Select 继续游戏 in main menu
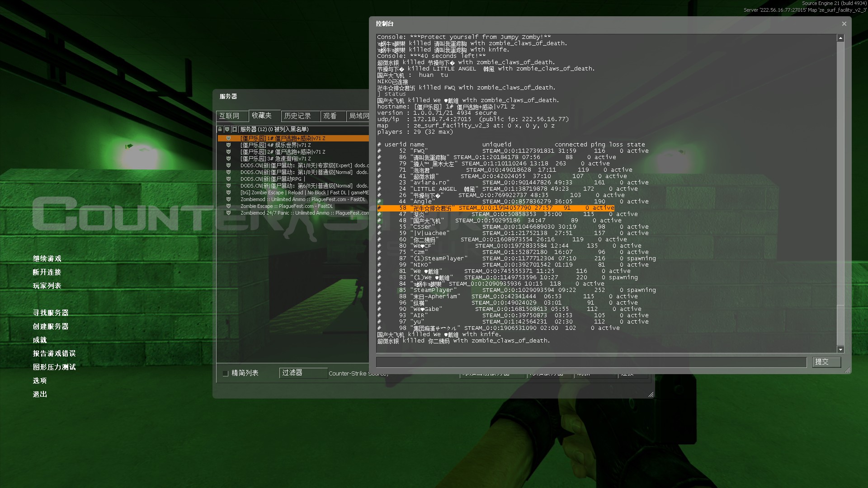Image resolution: width=868 pixels, height=488 pixels. point(47,259)
